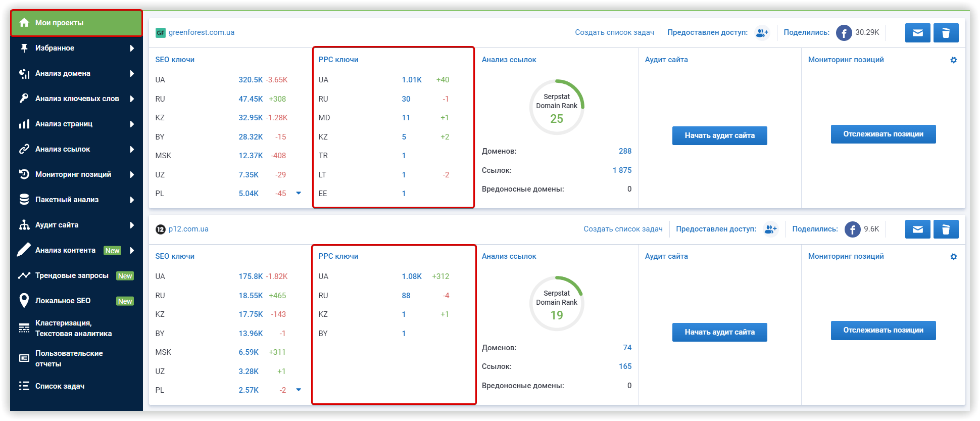Click the checklist icon for Список задач
980x421 pixels.
click(24, 386)
